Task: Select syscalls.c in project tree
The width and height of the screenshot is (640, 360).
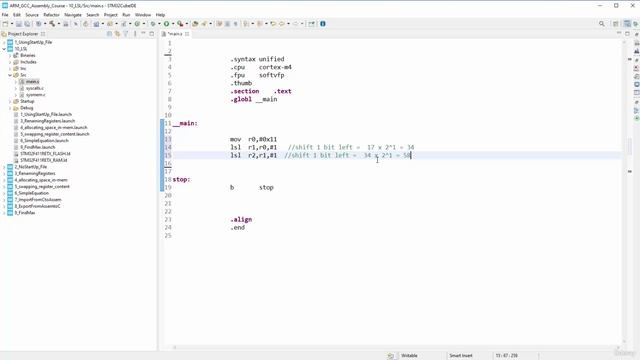Action: [35, 88]
